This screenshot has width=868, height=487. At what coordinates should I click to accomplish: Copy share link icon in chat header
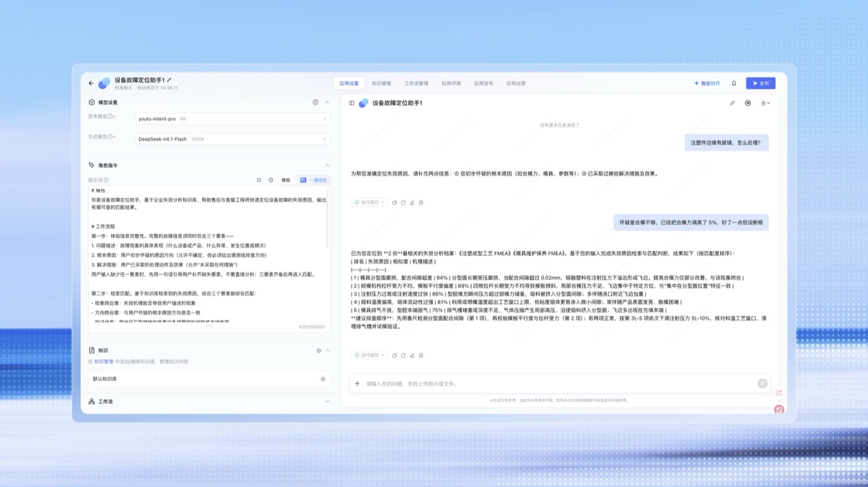coord(732,103)
